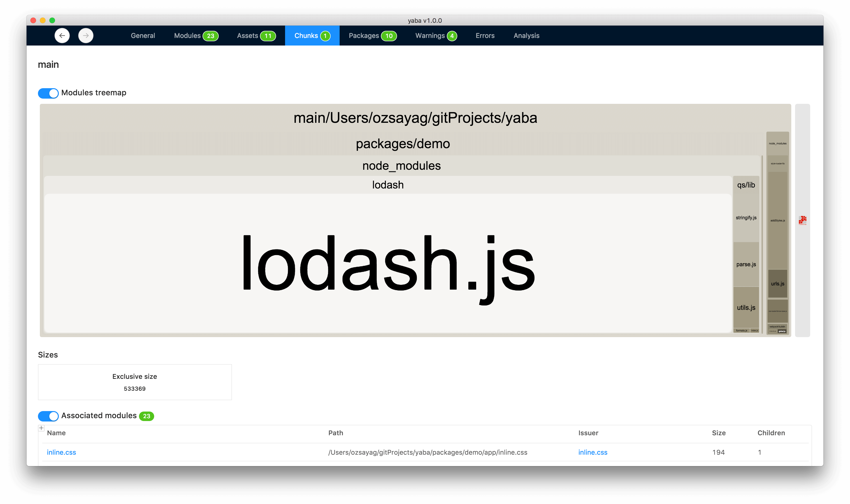Click the inline.css path cell text

pos(427,452)
